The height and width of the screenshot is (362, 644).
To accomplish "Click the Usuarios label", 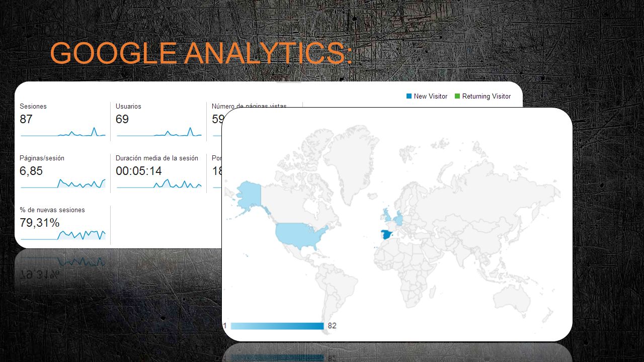I will click(128, 106).
